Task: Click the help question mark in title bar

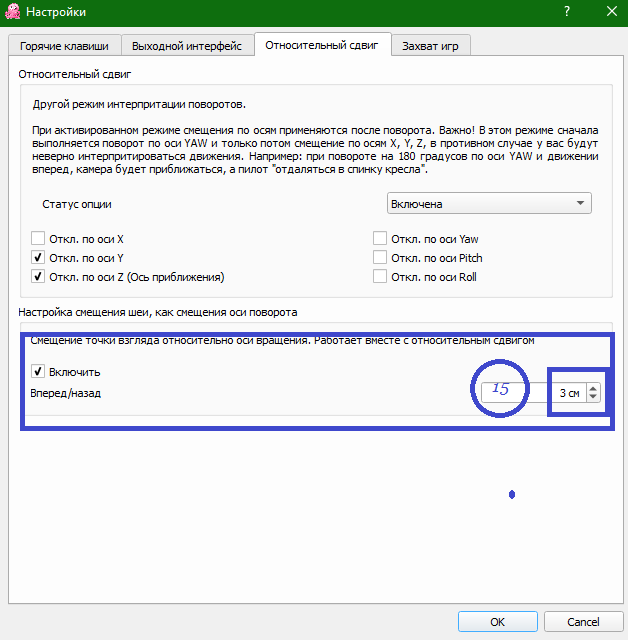Action: coord(567,11)
